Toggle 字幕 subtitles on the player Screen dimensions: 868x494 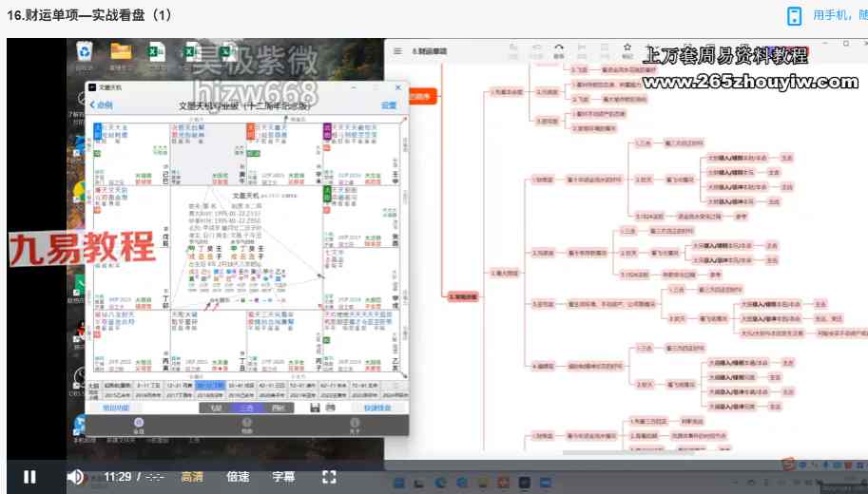coord(283,477)
